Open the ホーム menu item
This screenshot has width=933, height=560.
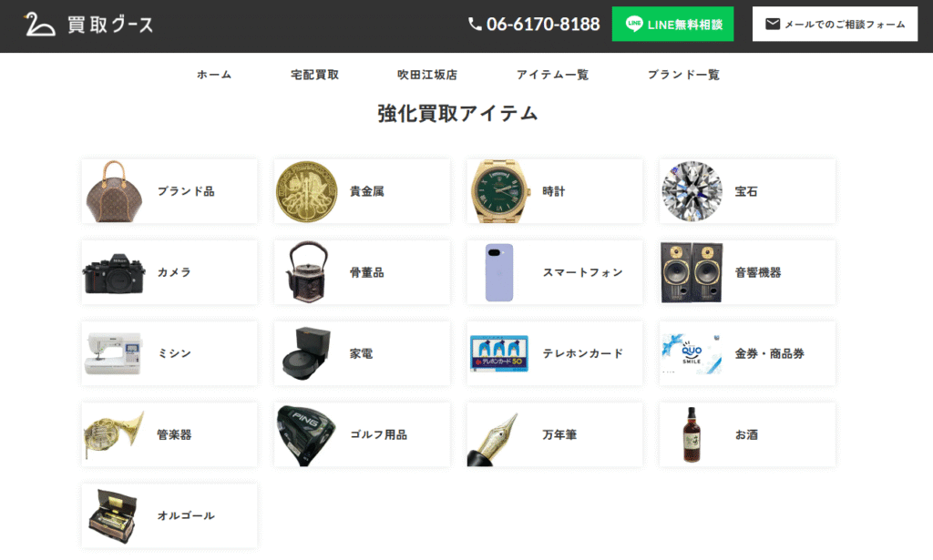[x=213, y=76]
